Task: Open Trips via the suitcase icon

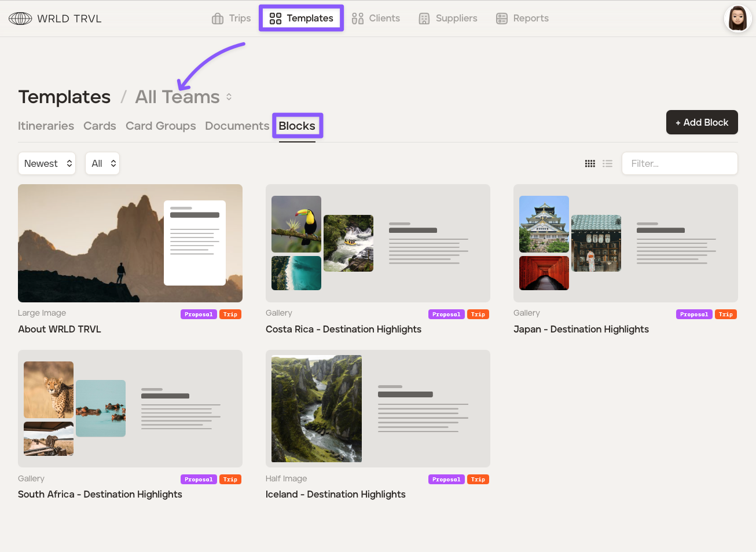Action: [218, 19]
